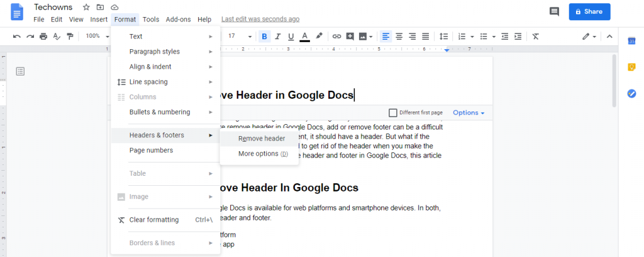Open the Insert menu
Image resolution: width=644 pixels, height=257 pixels.
[99, 20]
